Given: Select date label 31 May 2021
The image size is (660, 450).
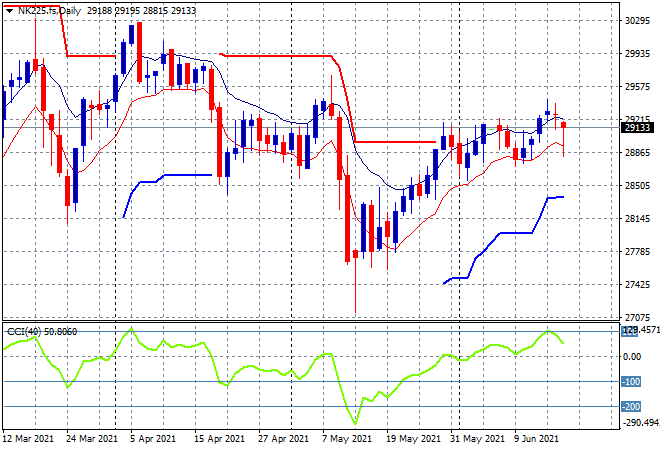Looking at the screenshot, I should pos(477,439).
